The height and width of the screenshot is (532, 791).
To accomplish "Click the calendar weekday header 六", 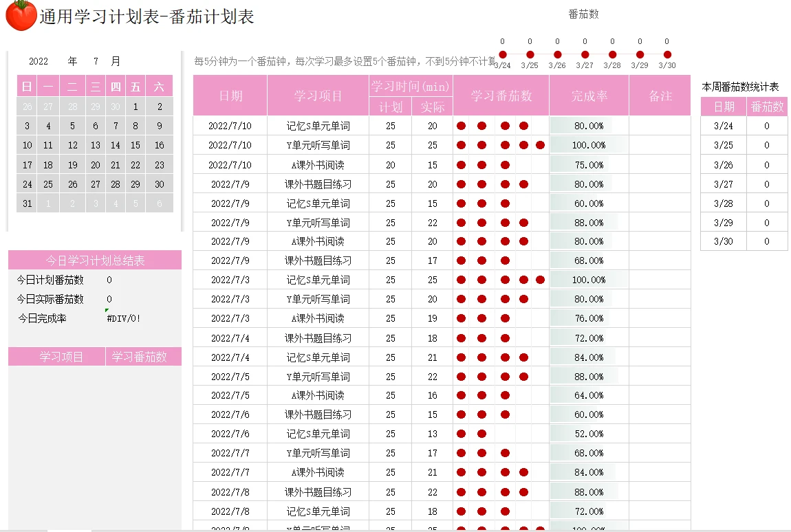I will coord(160,87).
